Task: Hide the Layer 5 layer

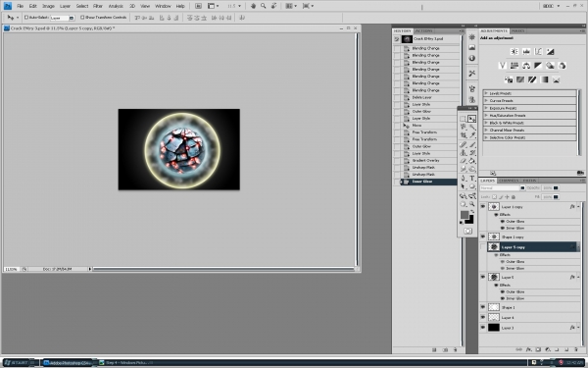Action: [483, 277]
